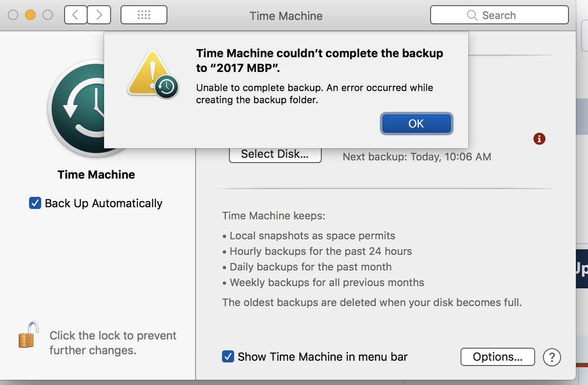This screenshot has height=385, width=588.
Task: Open the Select Disk… dialog
Action: [275, 154]
